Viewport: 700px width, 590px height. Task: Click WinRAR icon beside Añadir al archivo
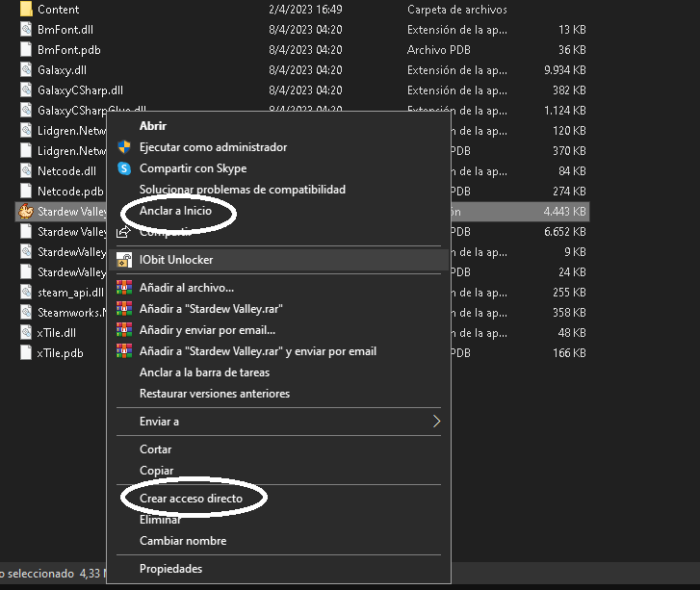coord(123,288)
